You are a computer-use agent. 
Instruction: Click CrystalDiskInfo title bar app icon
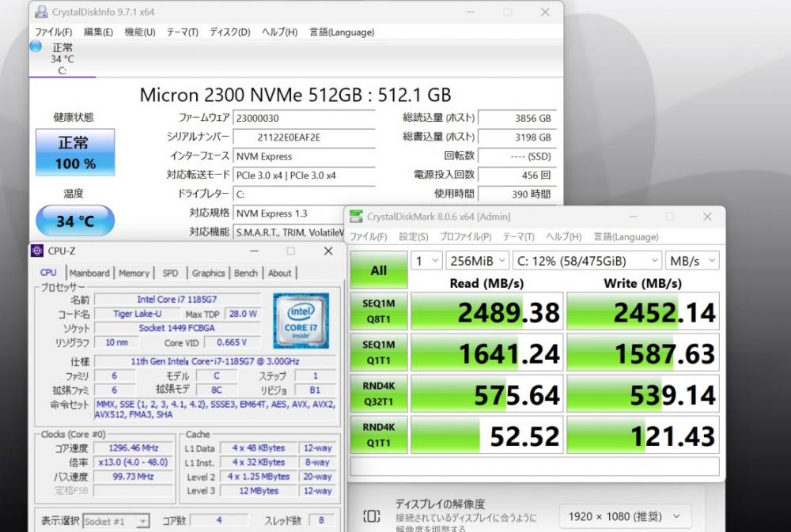(41, 12)
